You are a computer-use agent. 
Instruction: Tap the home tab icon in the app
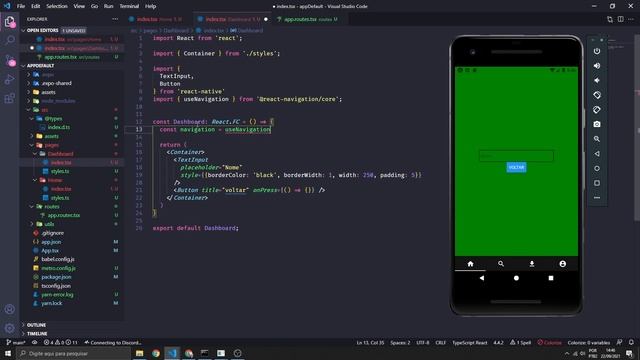[470, 264]
